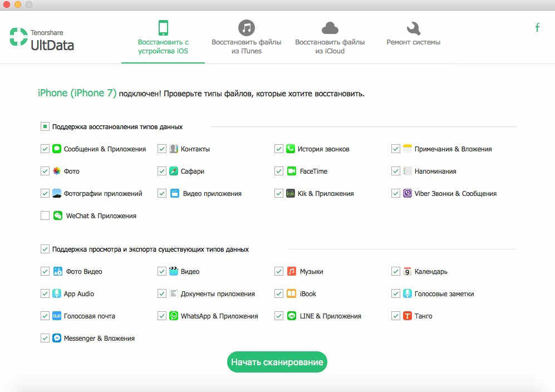Screen dimensions: 555x392
Task: Uncheck the Музыки checkbox
Action: tap(279, 272)
